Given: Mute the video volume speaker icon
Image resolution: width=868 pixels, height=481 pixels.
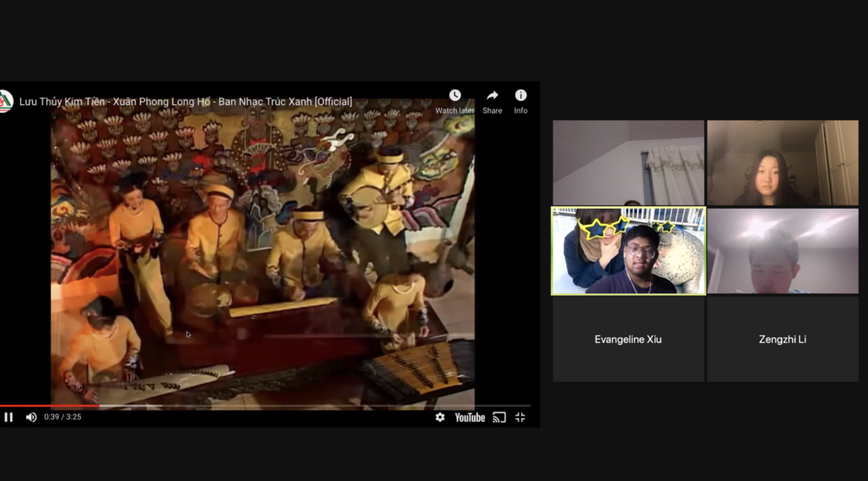Looking at the screenshot, I should 31,417.
